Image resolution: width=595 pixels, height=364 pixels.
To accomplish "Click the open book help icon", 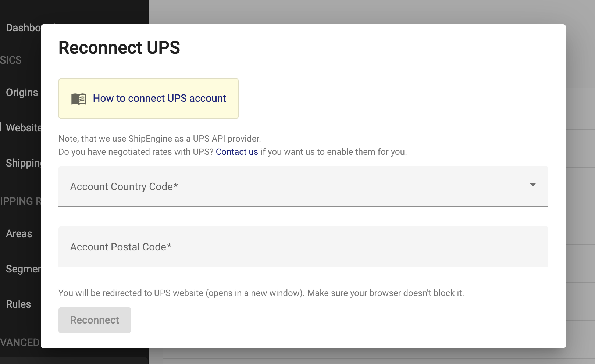I will pyautogui.click(x=79, y=99).
